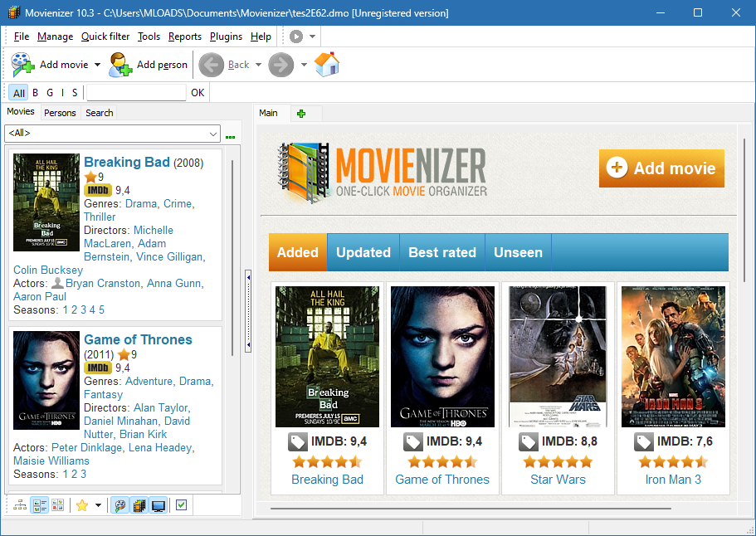Open the Tools menu
This screenshot has height=536, width=756.
click(149, 37)
